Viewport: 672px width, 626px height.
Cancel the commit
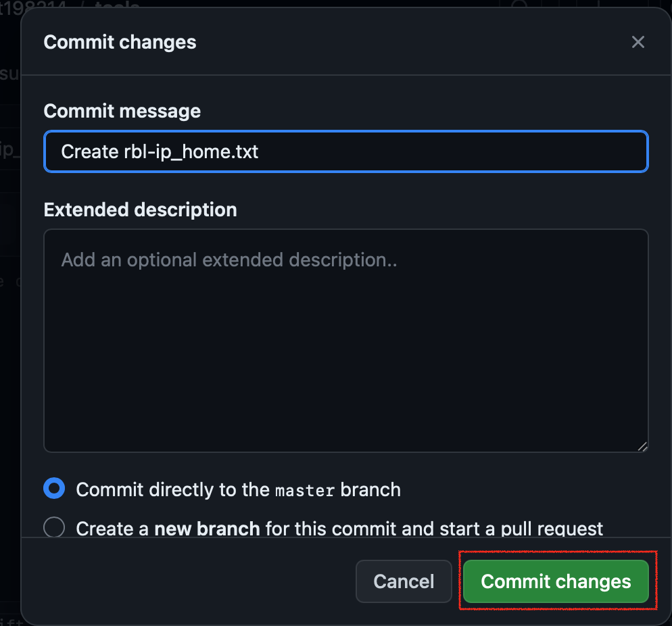click(x=404, y=581)
